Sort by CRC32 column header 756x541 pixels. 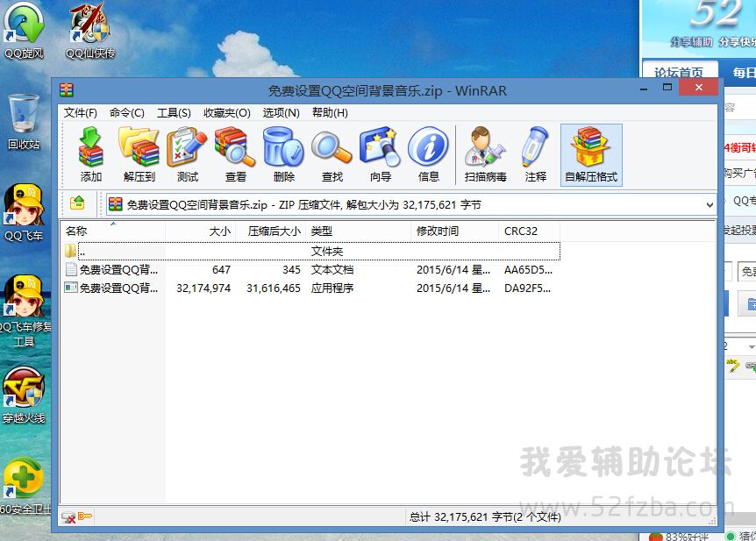click(530, 231)
